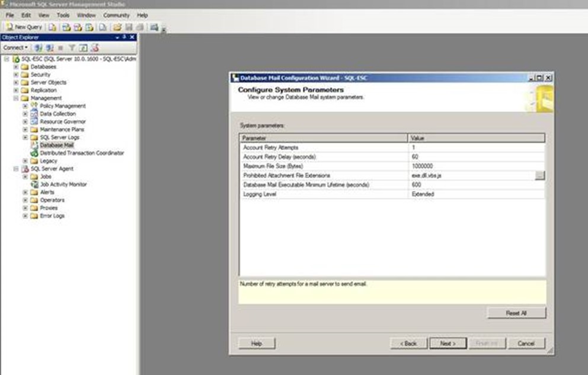
Task: Select the Distributed Transaction Coordinator icon
Action: [34, 153]
